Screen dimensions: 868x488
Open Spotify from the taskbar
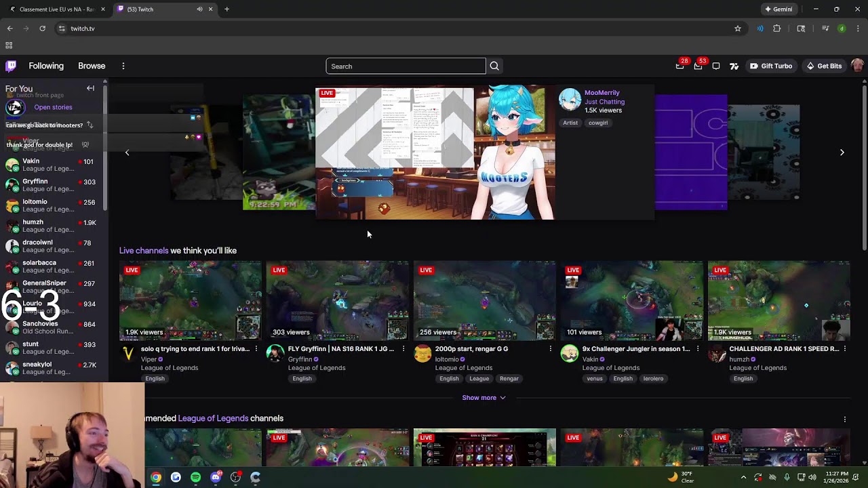click(195, 477)
